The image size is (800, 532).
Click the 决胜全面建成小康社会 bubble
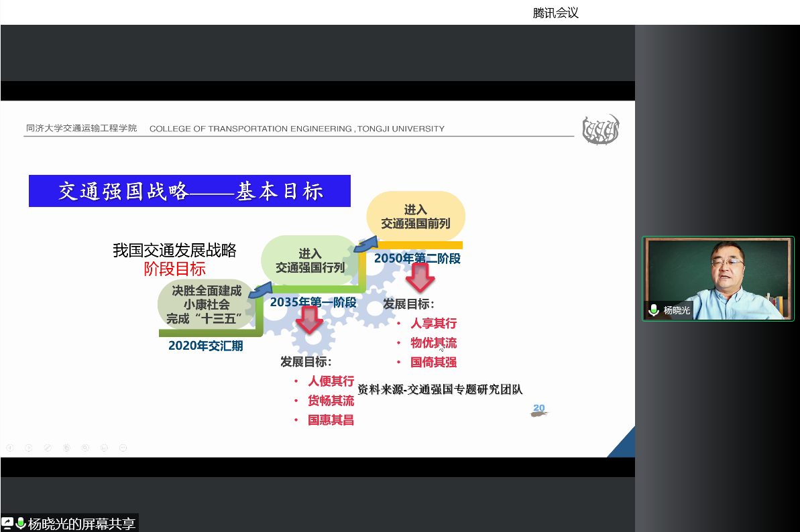click(x=207, y=305)
